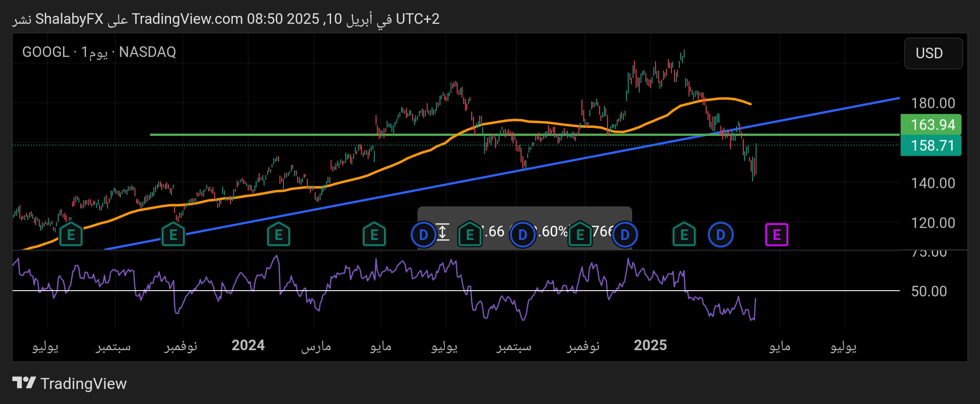Click the earnings E marker right of the measure icon
This screenshot has height=404, width=980.
pos(470,235)
